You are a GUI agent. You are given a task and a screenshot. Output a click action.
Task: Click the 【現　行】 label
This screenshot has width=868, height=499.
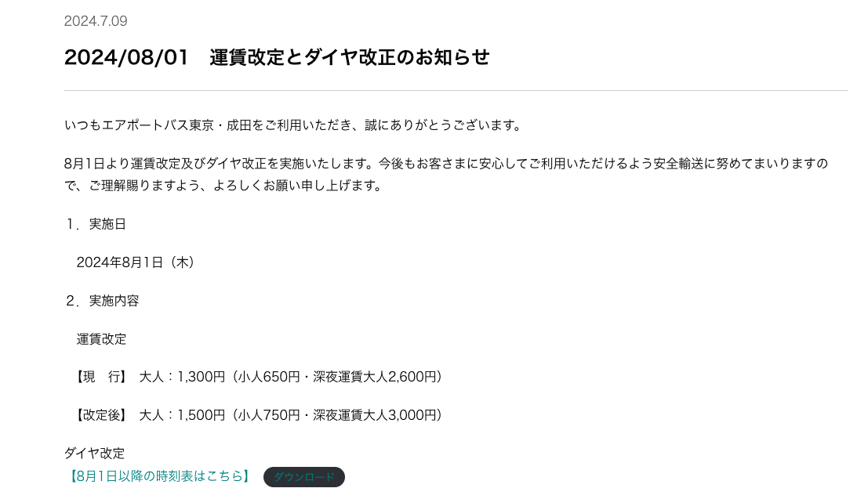pyautogui.click(x=101, y=377)
